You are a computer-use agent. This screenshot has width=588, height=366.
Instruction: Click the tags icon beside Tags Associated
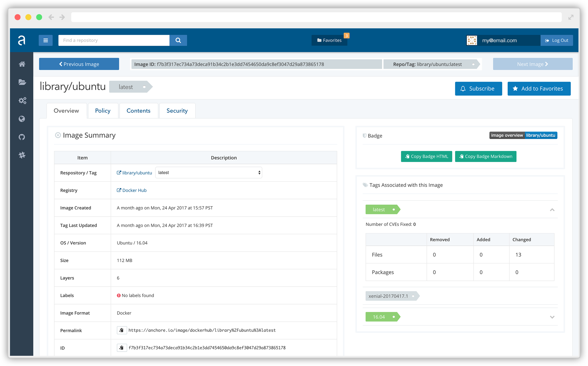365,185
